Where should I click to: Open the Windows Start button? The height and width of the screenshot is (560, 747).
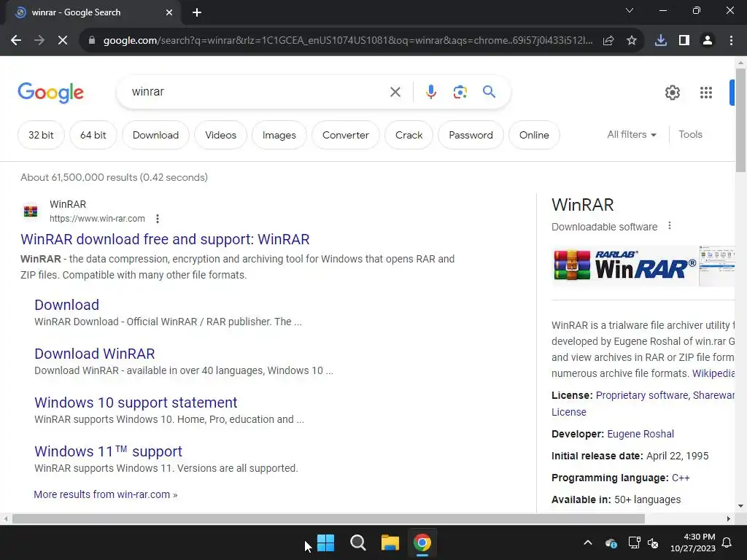pyautogui.click(x=326, y=542)
